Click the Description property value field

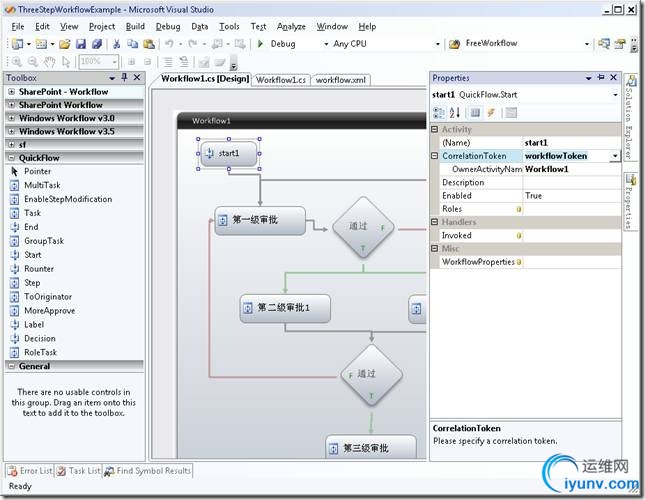tap(572, 183)
